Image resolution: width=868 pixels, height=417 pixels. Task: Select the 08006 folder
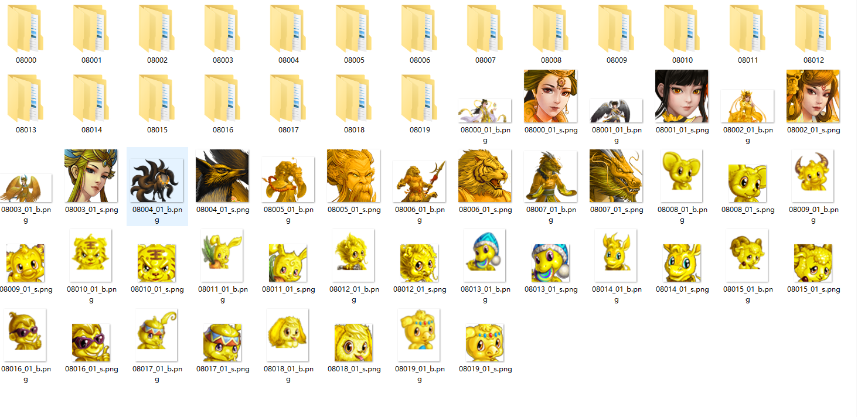[420, 29]
